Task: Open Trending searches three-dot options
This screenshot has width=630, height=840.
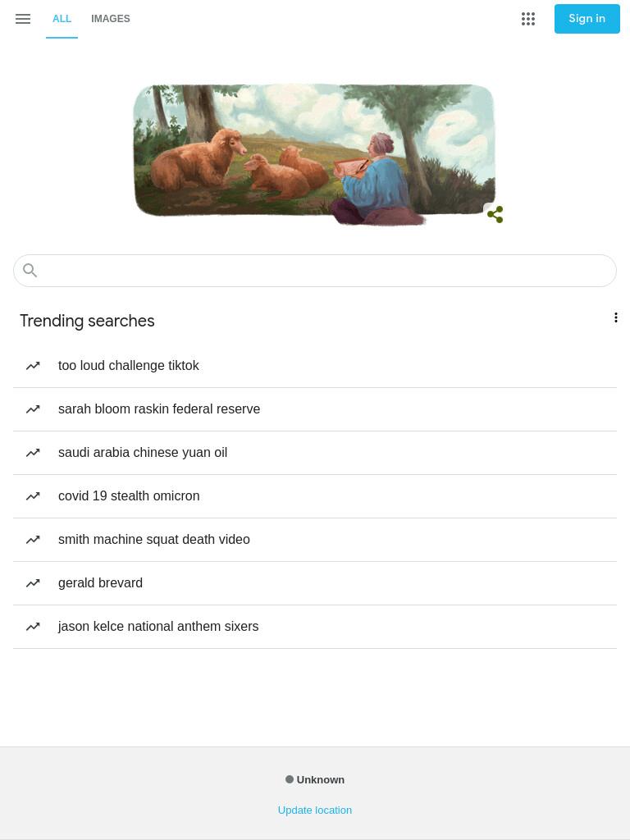Action: [x=615, y=317]
